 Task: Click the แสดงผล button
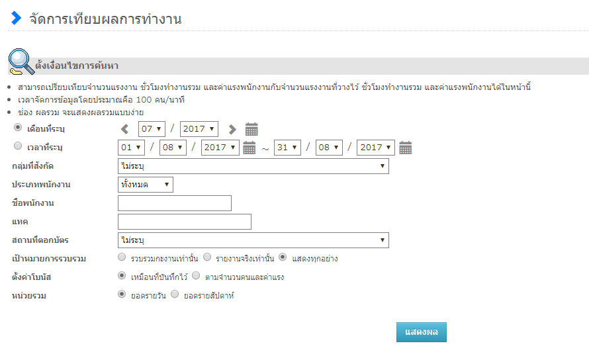[x=421, y=332]
